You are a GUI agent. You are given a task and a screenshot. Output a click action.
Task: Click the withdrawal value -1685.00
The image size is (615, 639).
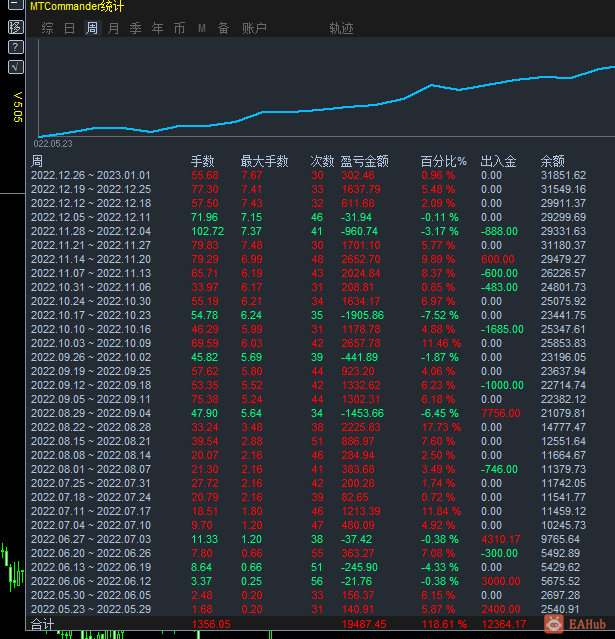coord(502,329)
